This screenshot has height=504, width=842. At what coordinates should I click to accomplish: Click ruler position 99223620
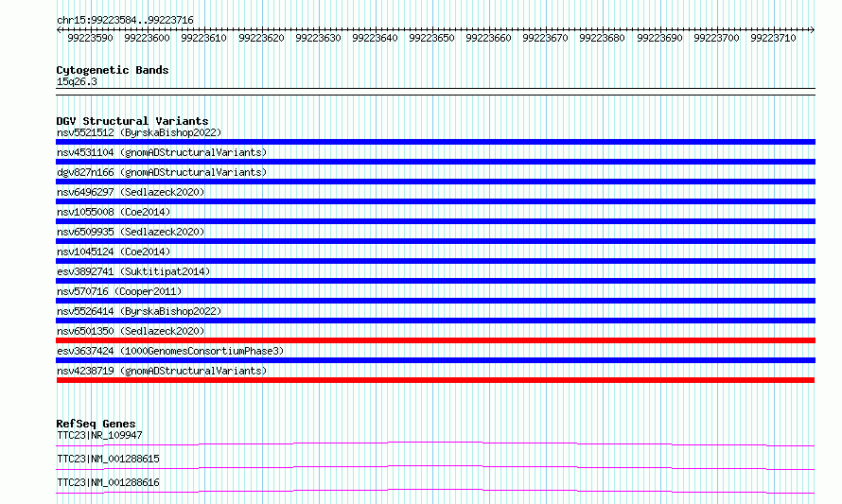(261, 38)
